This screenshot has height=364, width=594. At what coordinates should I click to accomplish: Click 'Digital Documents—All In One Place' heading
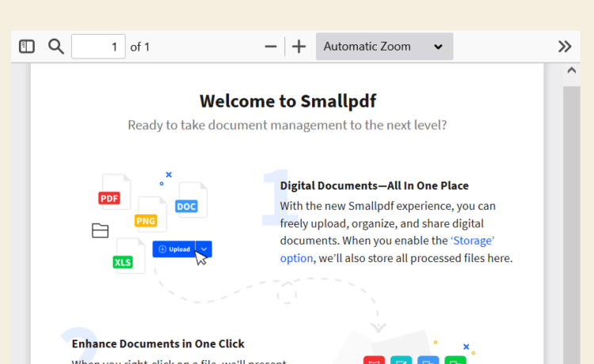click(375, 186)
